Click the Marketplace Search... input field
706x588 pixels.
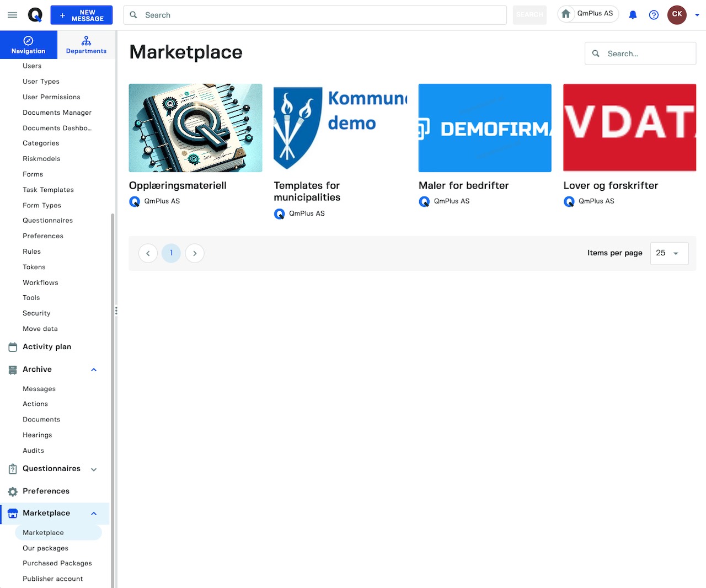tap(640, 54)
